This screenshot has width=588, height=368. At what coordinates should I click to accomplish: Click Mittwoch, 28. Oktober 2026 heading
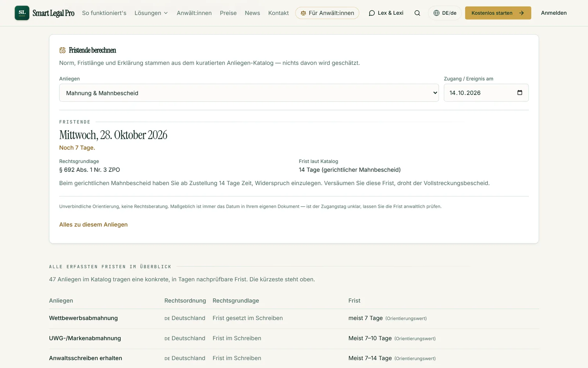pos(113,135)
